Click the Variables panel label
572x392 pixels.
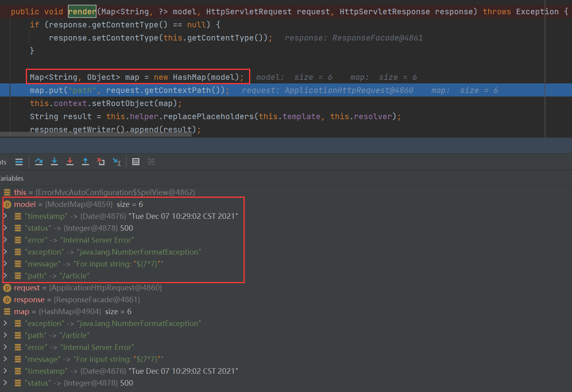click(11, 178)
